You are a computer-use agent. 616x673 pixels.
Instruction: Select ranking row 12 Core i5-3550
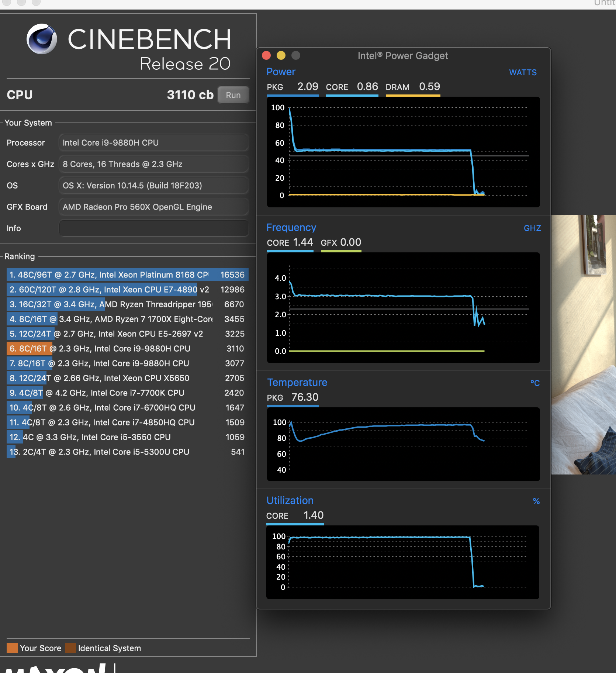point(127,437)
